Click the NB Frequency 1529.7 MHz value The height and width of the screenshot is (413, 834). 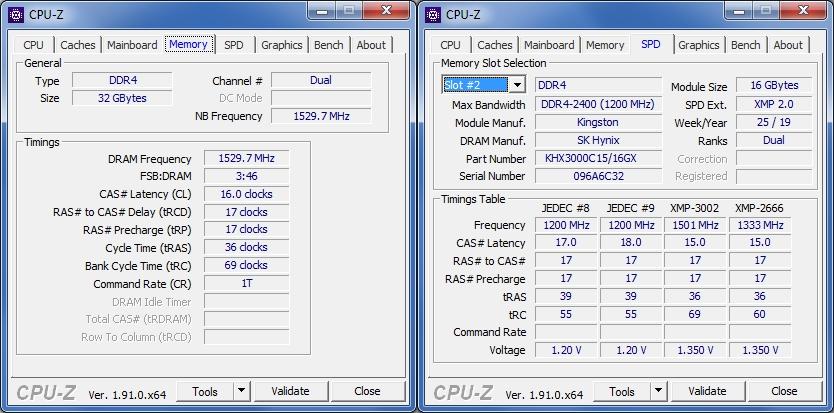(x=321, y=116)
